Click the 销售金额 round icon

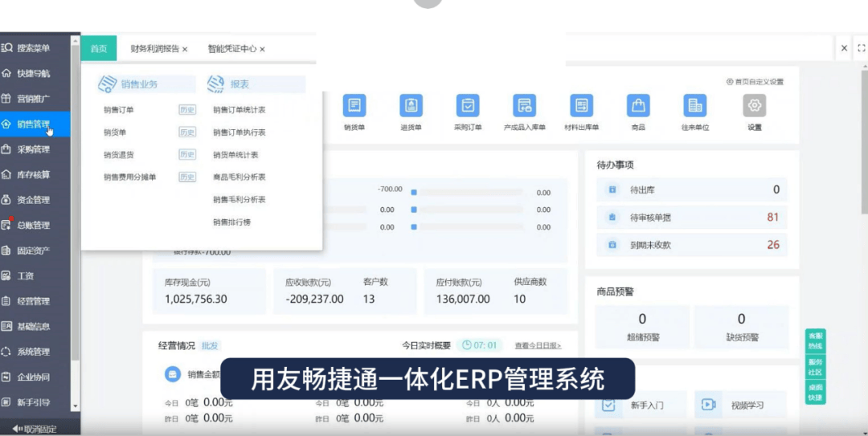(173, 374)
